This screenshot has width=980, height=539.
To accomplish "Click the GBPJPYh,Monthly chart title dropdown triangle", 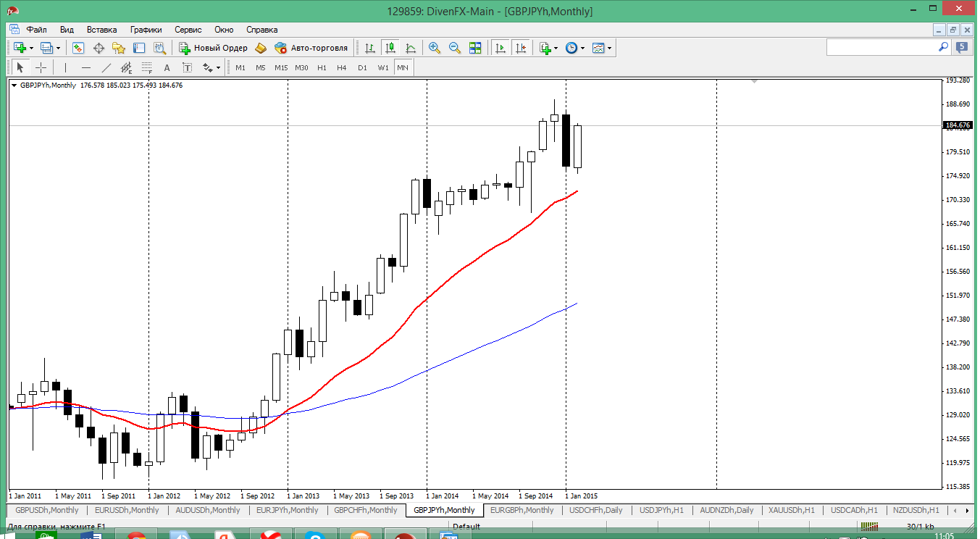I will point(14,85).
